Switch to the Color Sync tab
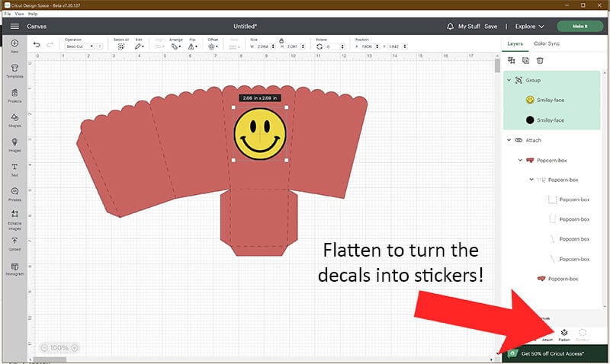The width and height of the screenshot is (610, 364). (x=546, y=44)
